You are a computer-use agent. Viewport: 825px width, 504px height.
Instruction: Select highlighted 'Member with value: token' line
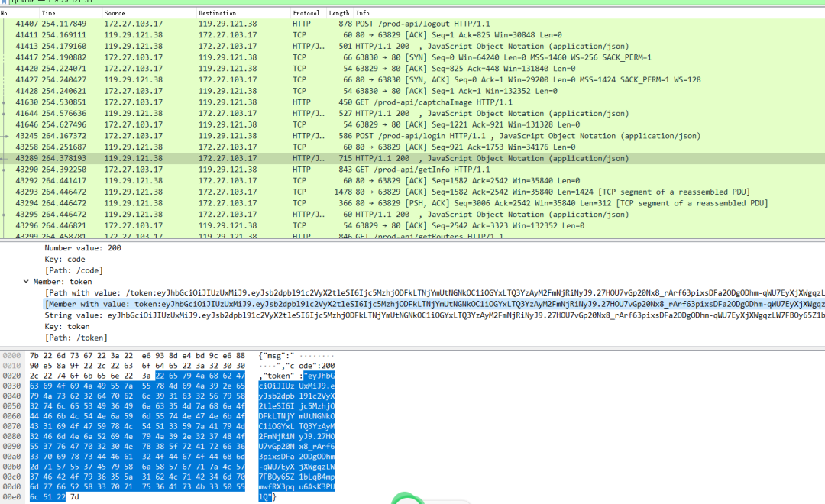pos(435,304)
